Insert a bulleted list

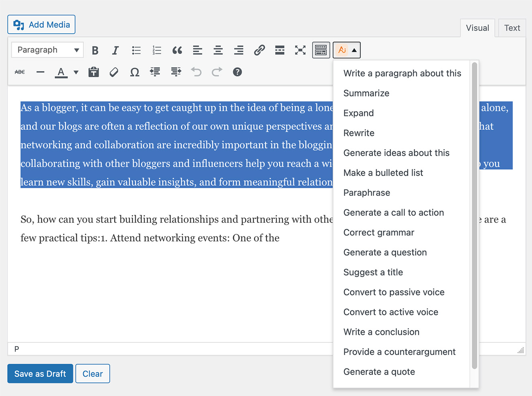(136, 50)
